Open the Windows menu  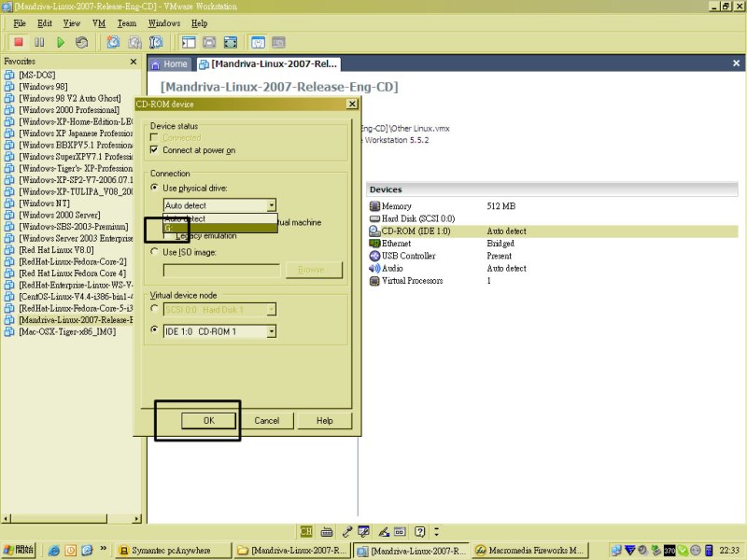click(x=164, y=23)
